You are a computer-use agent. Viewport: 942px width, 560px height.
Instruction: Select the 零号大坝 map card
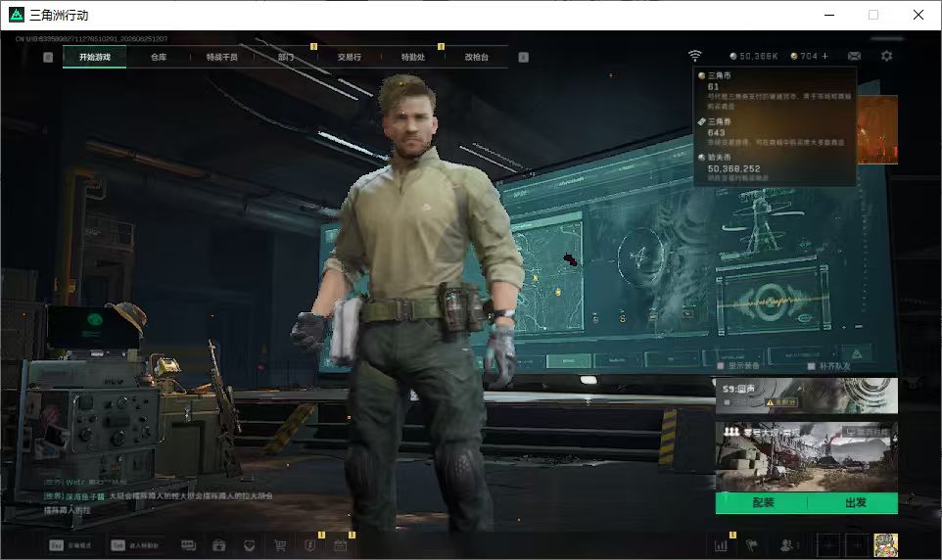click(807, 456)
